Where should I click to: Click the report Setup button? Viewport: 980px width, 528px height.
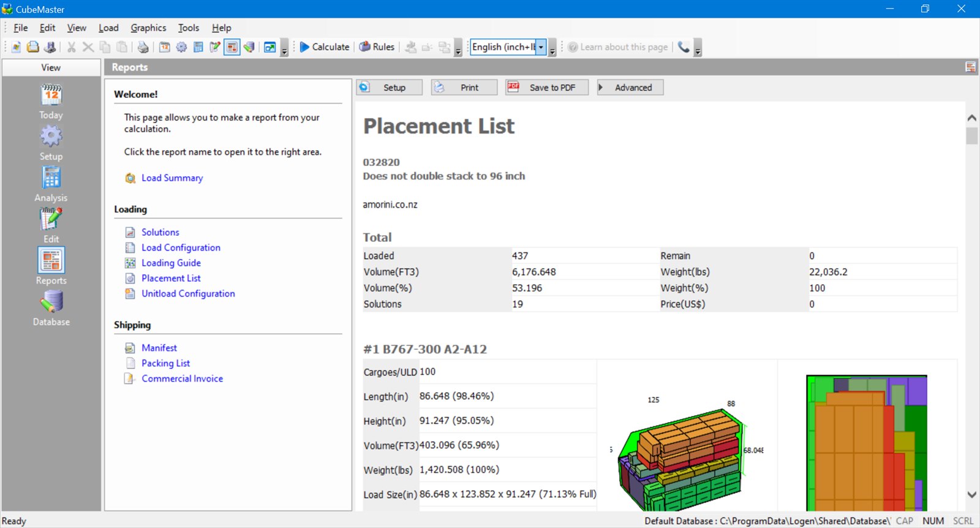click(x=390, y=88)
